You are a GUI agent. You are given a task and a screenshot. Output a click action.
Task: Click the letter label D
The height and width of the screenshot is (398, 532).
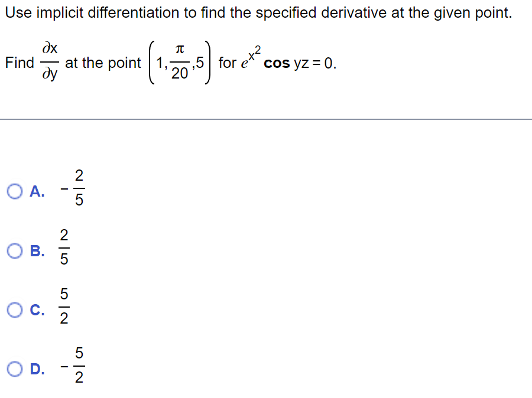(x=37, y=369)
